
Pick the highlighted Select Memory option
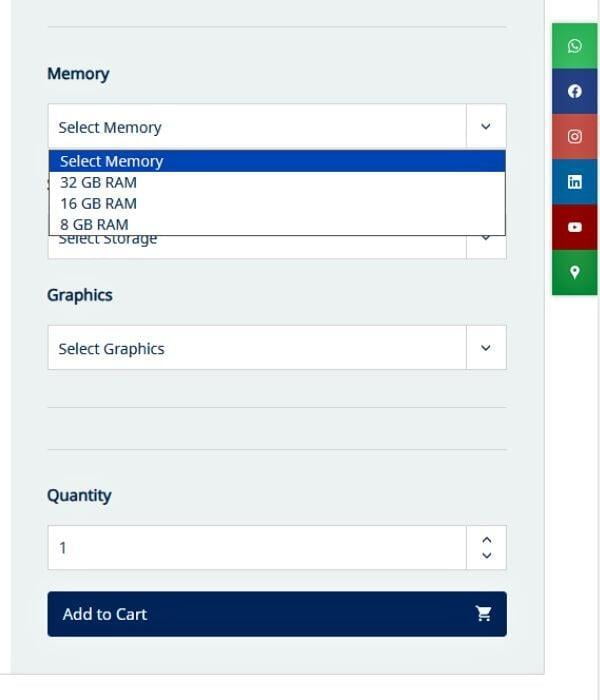coord(111,161)
